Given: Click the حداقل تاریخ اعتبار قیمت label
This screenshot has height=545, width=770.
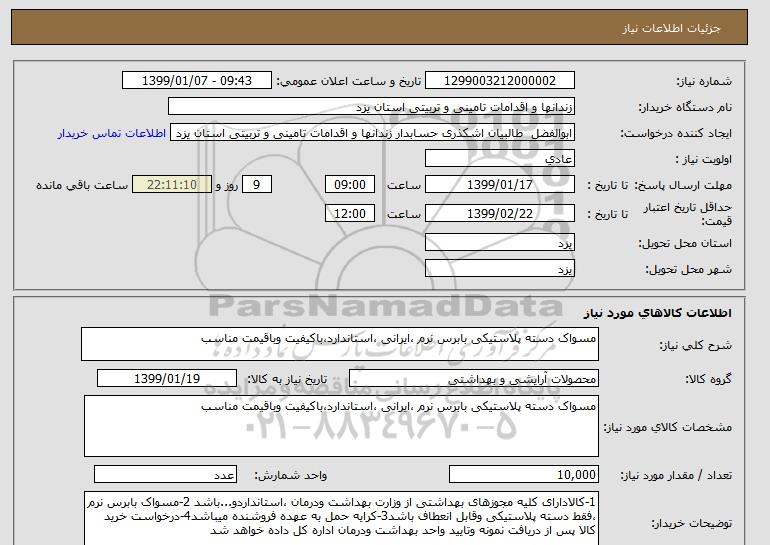Looking at the screenshot, I should click(x=688, y=214).
